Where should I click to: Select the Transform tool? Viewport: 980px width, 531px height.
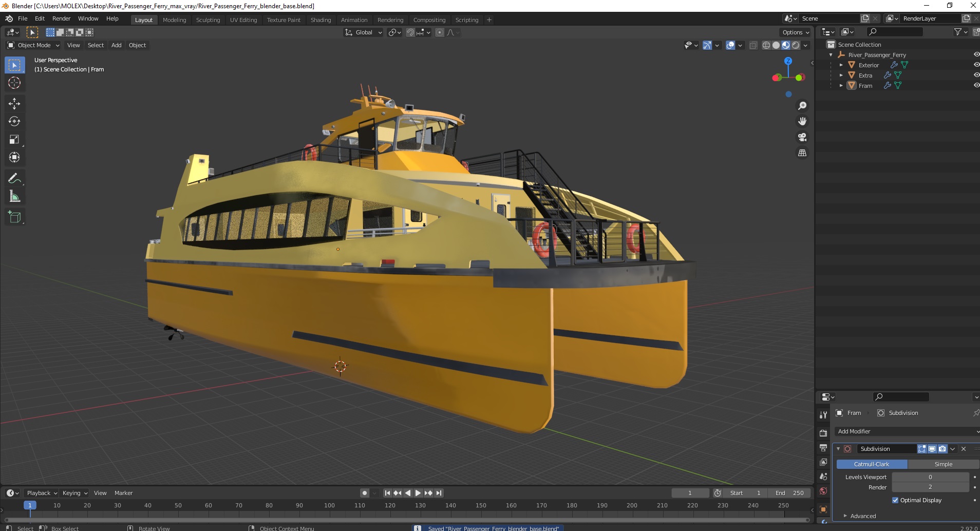click(x=14, y=157)
